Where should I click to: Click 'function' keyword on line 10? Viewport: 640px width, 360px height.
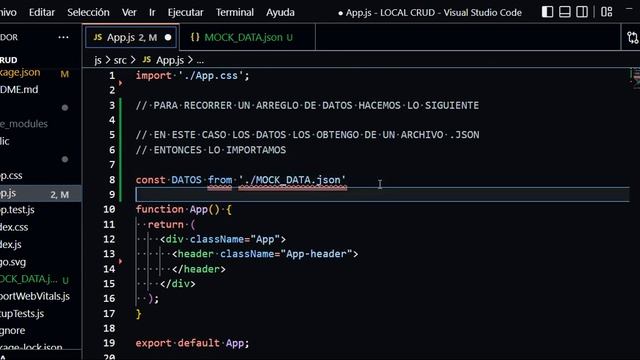[160, 209]
